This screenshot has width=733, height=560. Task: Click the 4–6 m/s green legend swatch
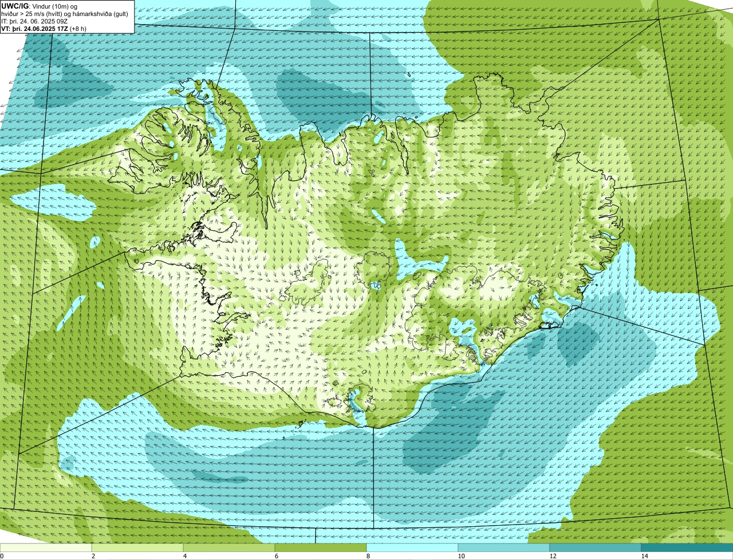pyautogui.click(x=229, y=547)
